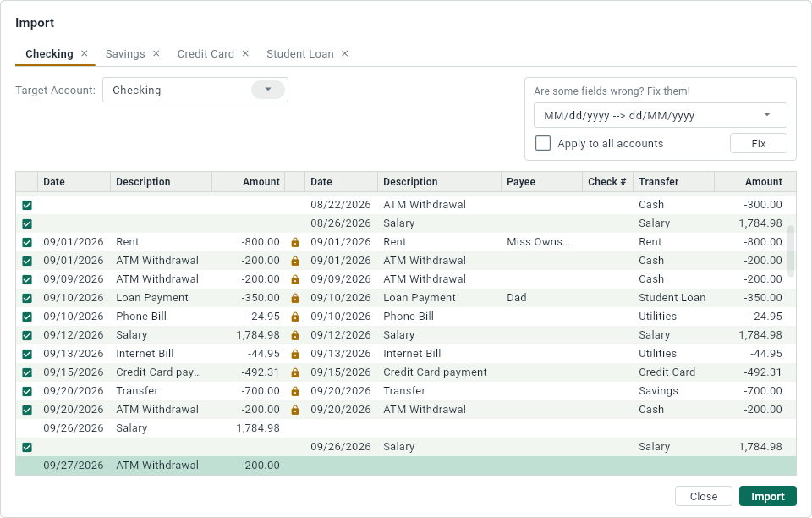This screenshot has width=812, height=518.
Task: Click the Check # column header
Action: 607,182
